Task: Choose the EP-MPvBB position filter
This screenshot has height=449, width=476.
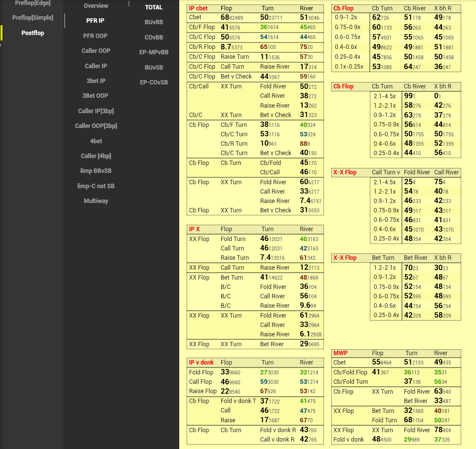Action: [x=154, y=52]
